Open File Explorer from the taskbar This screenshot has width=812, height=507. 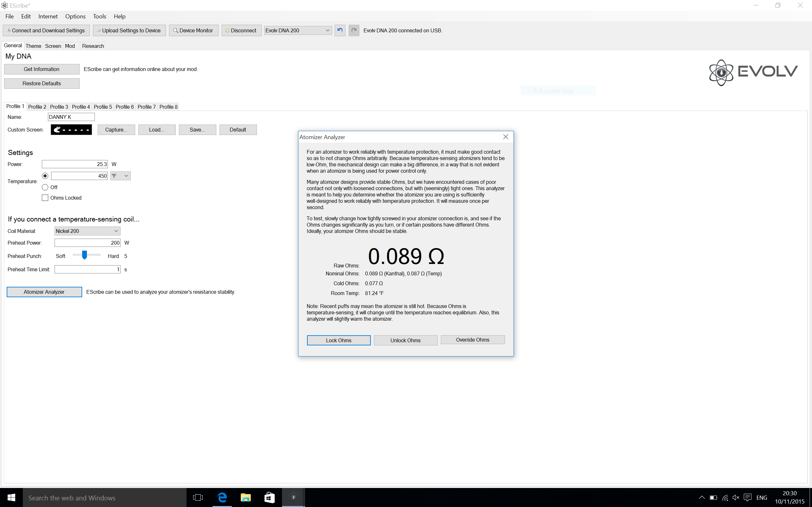(x=246, y=497)
